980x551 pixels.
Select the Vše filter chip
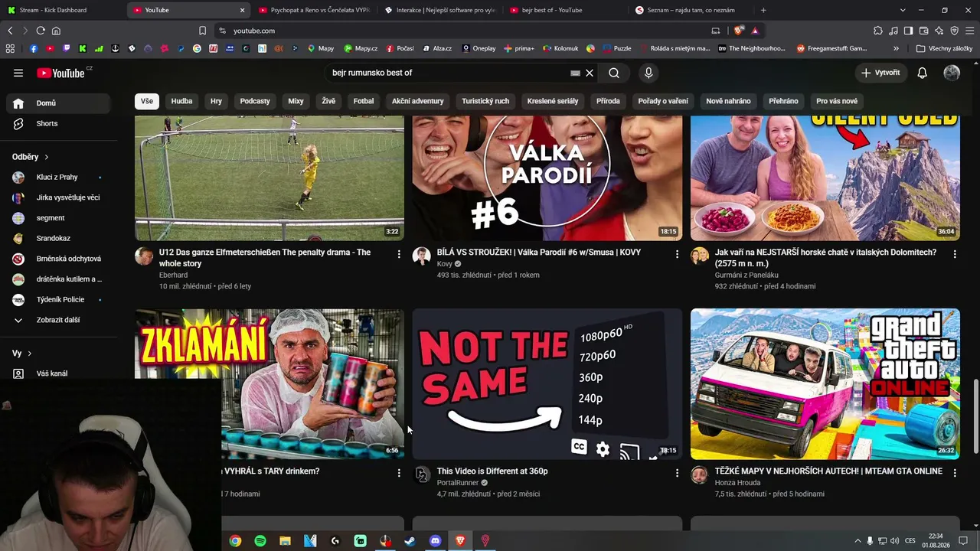click(147, 101)
